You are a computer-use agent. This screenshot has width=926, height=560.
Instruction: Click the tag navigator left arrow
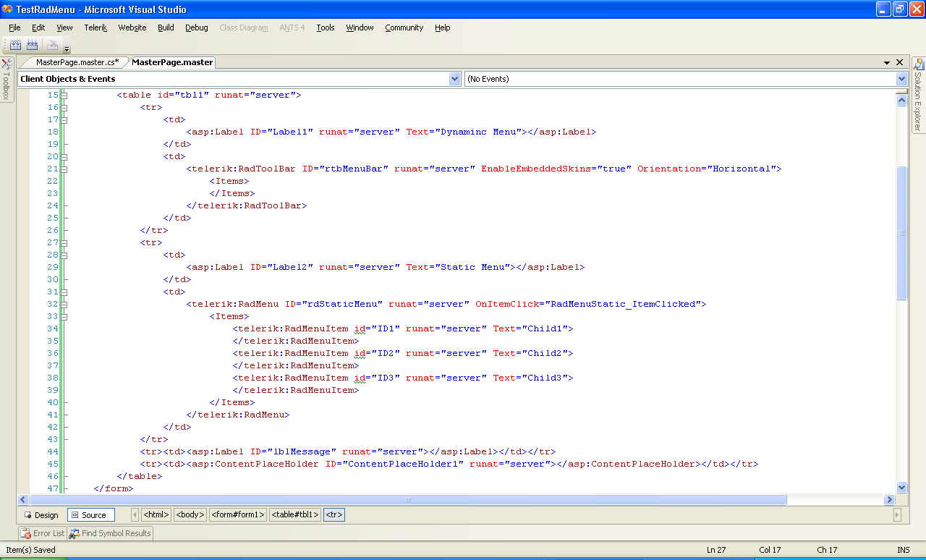click(x=135, y=515)
